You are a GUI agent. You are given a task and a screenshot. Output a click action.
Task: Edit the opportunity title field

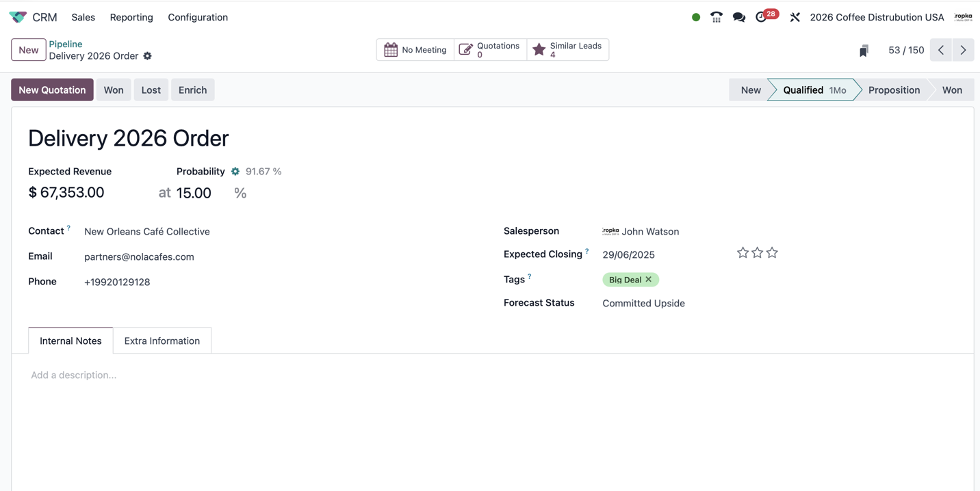point(129,138)
